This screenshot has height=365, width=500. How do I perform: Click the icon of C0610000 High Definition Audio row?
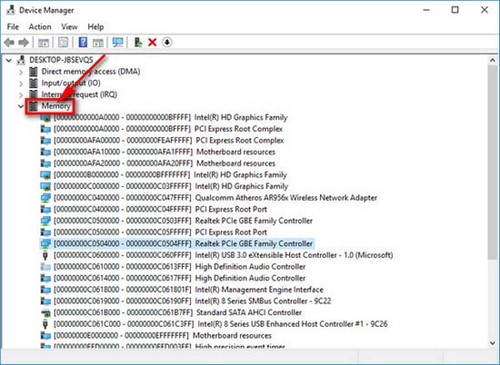[45, 267]
